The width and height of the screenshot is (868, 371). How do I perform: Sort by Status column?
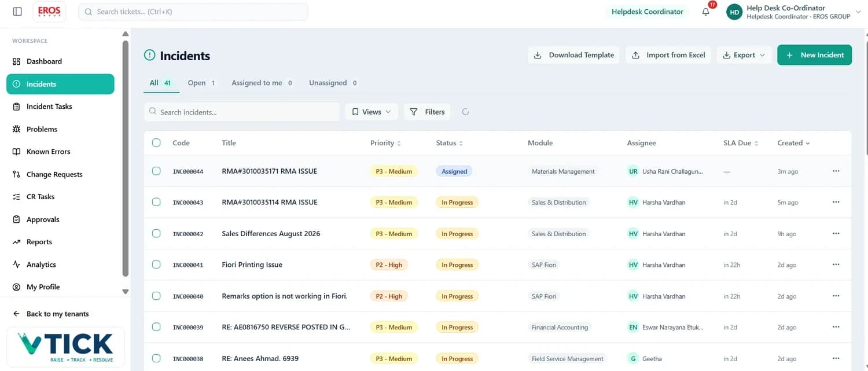click(449, 143)
